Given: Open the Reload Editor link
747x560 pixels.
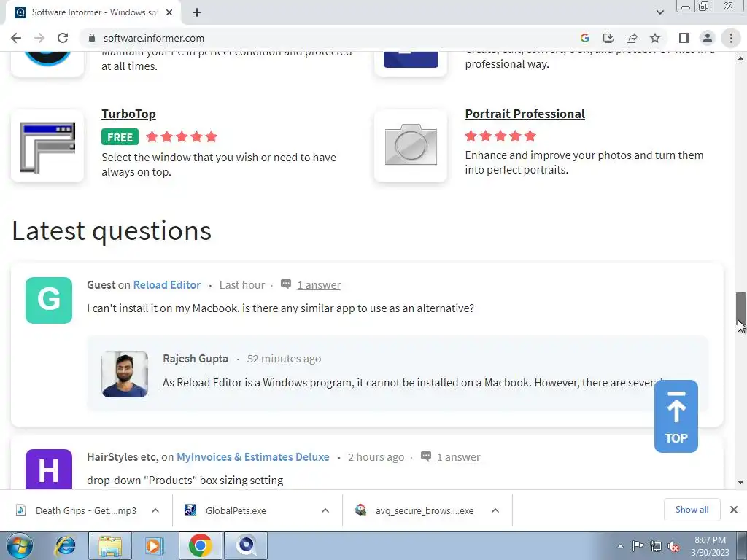Looking at the screenshot, I should [x=167, y=285].
